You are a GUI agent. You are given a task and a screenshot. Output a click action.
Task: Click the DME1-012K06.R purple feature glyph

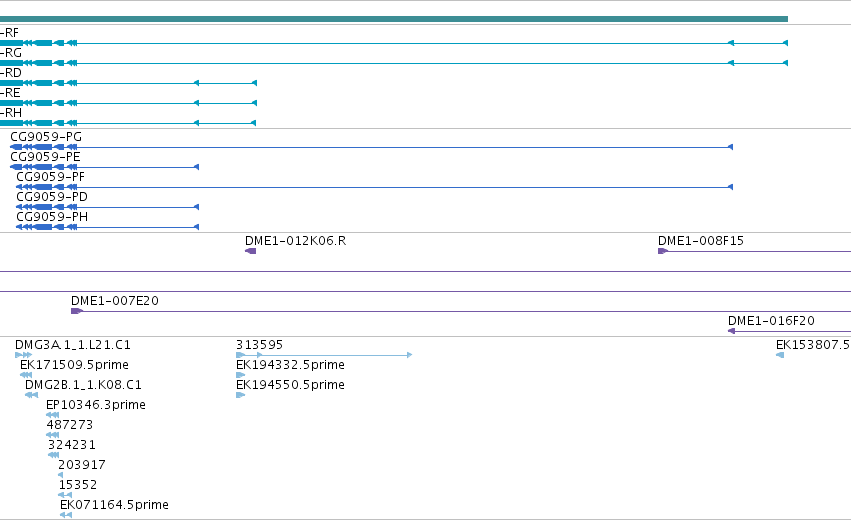coord(250,251)
